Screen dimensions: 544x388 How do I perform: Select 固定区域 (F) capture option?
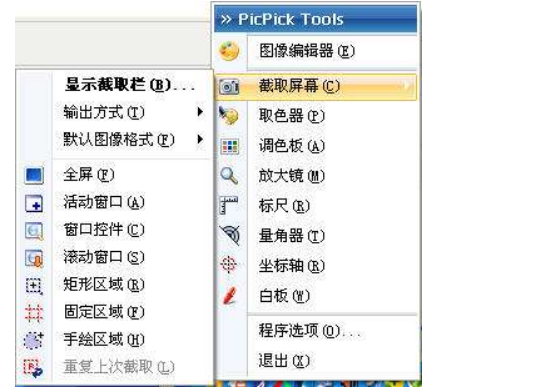tap(115, 312)
